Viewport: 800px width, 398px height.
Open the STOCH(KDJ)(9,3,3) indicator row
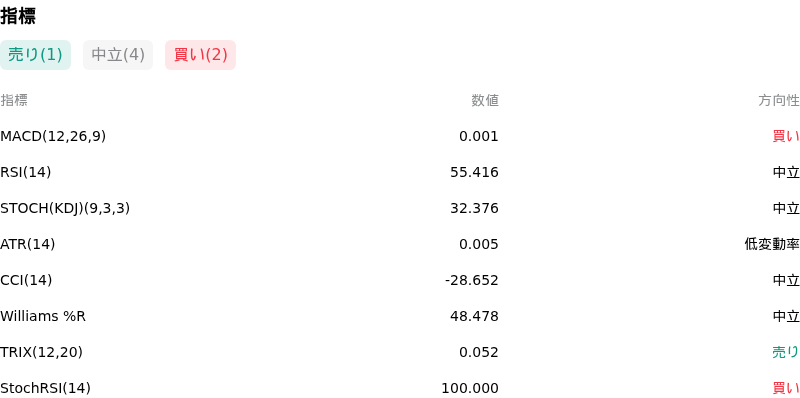[400, 208]
